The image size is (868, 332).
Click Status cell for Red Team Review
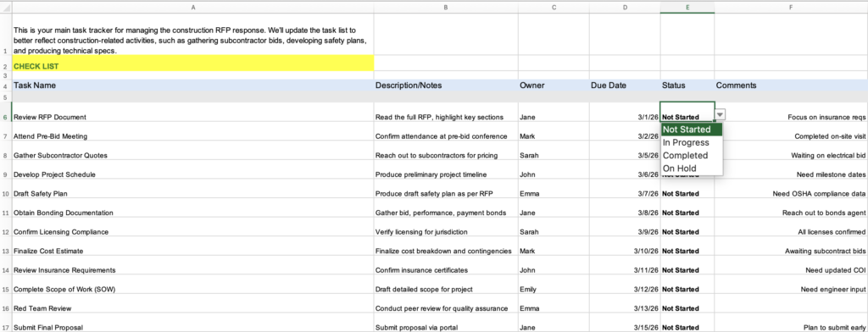[687, 303]
